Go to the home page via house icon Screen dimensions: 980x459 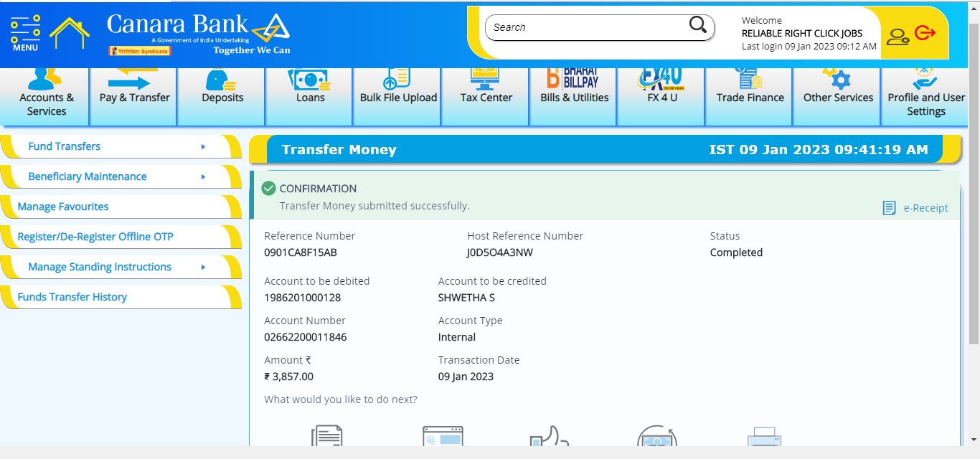coord(70,33)
